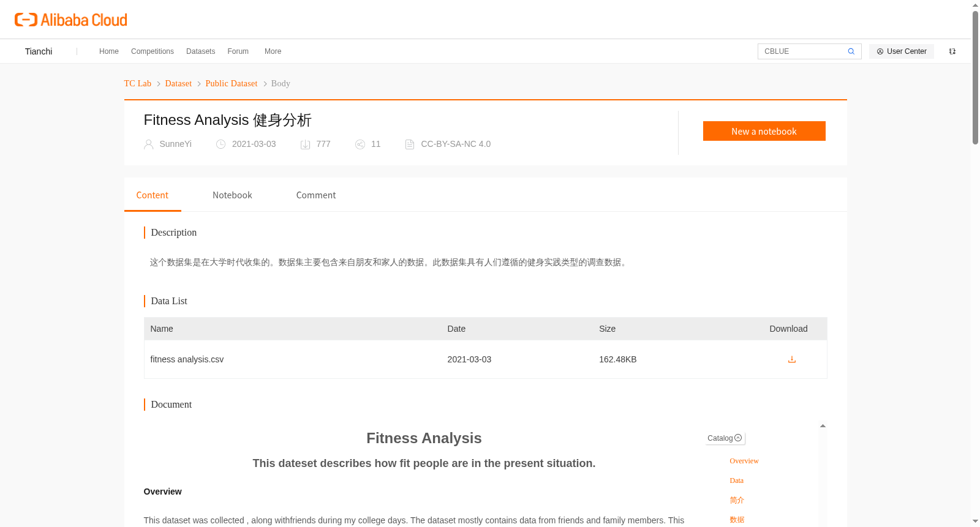The height and width of the screenshot is (527, 980).
Task: Go to Public Dataset breadcrumb link
Action: click(x=232, y=83)
